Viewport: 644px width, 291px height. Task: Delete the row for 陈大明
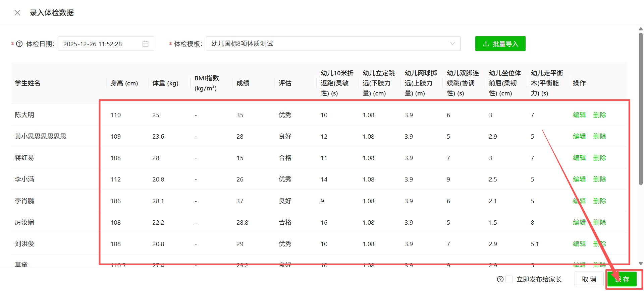599,115
